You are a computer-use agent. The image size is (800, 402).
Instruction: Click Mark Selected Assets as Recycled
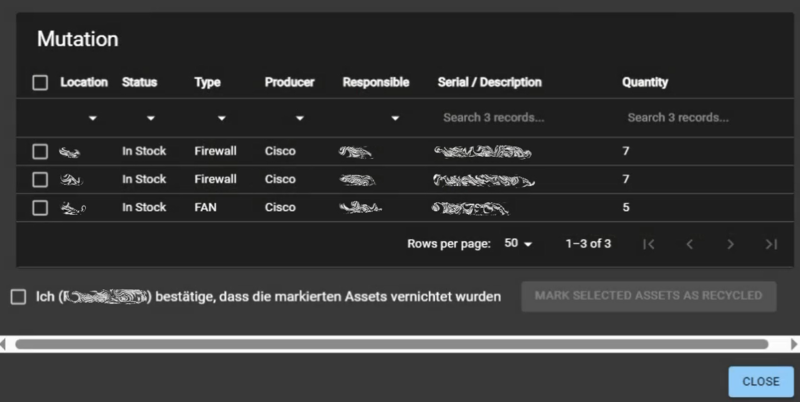tap(648, 296)
